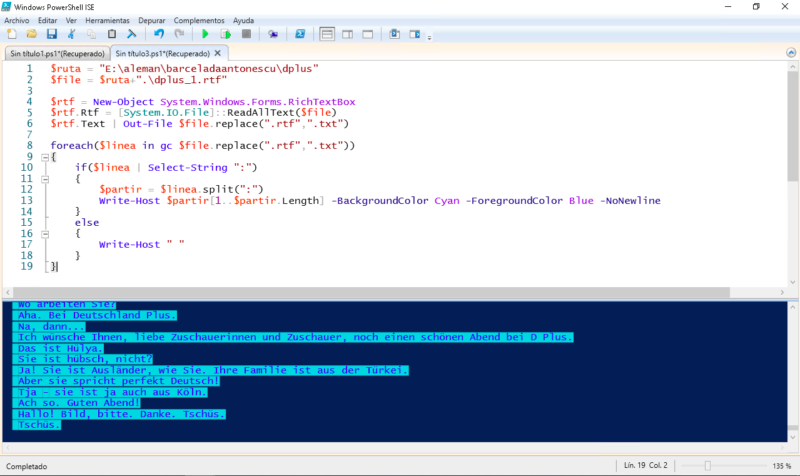Click the "135 %" zoom value
800x476 pixels.
click(782, 466)
